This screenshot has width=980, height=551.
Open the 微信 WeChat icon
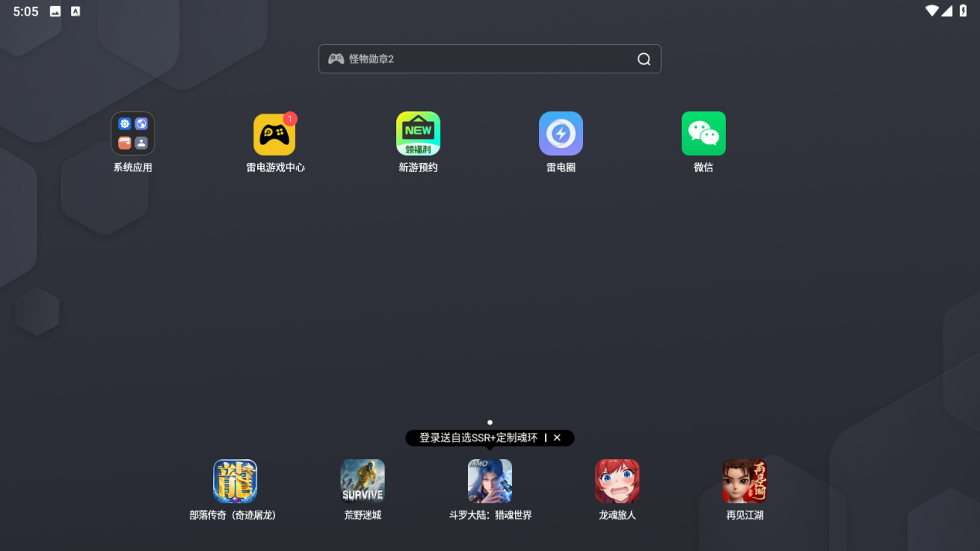point(704,134)
